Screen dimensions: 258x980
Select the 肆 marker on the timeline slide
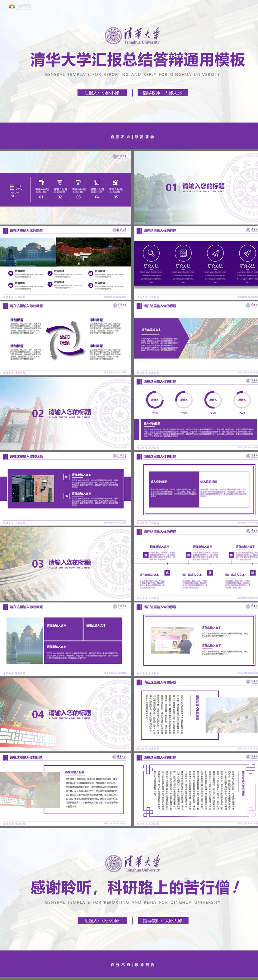pos(210,573)
